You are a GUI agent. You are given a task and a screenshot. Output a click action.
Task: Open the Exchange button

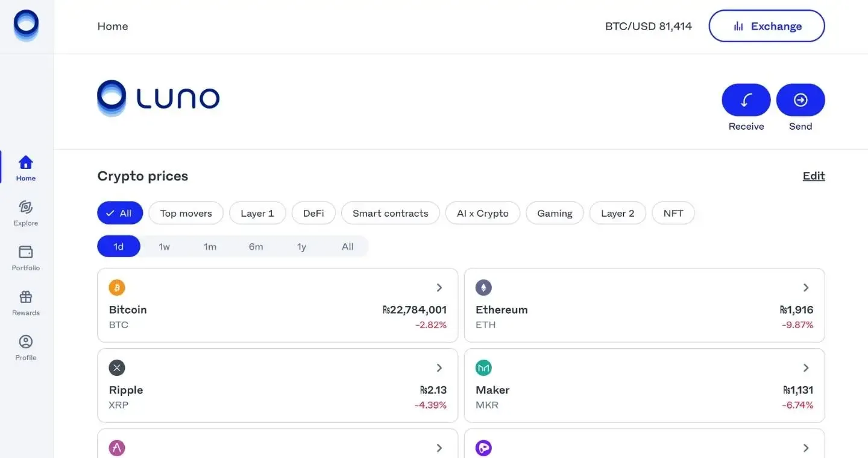[766, 26]
